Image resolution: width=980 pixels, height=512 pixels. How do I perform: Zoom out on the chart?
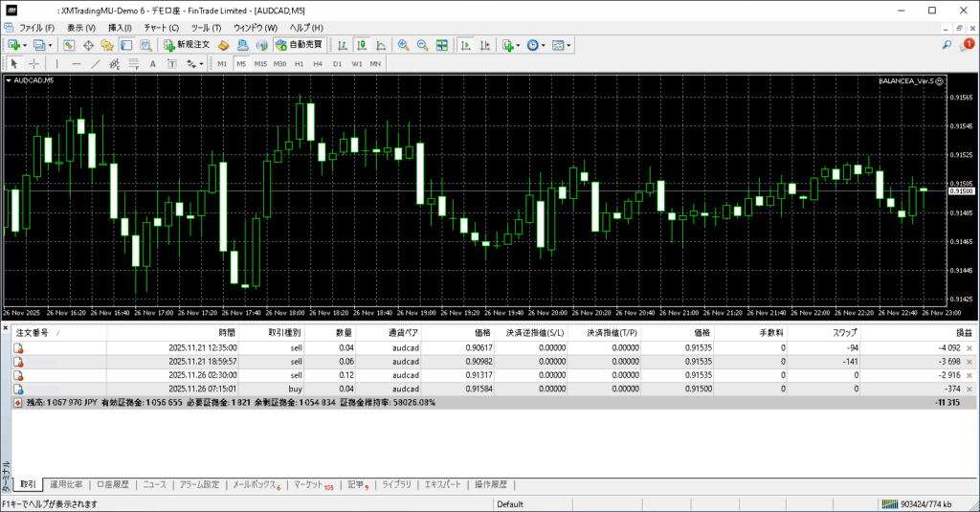(x=422, y=45)
